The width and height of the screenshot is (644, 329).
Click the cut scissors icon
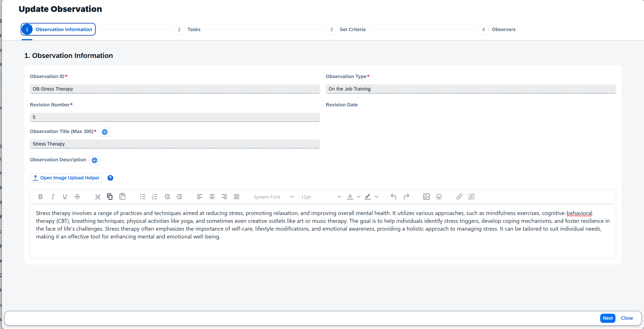pos(98,197)
